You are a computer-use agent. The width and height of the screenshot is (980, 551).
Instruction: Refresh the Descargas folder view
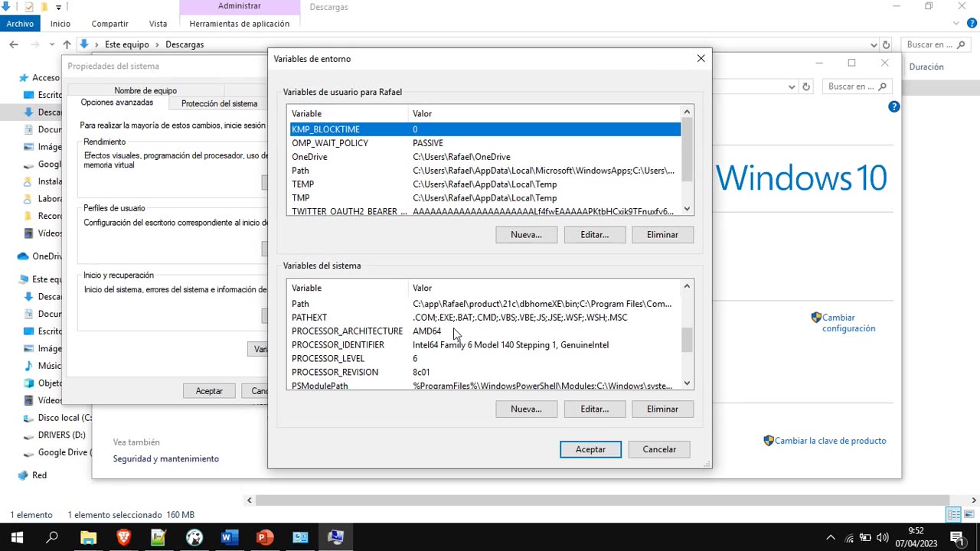(x=886, y=44)
